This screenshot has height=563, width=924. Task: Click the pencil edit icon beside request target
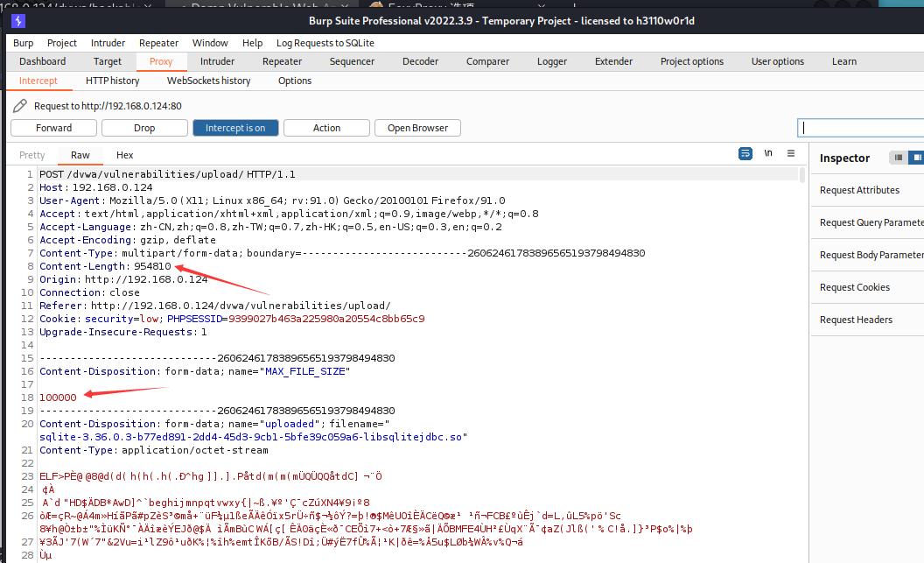(20, 106)
